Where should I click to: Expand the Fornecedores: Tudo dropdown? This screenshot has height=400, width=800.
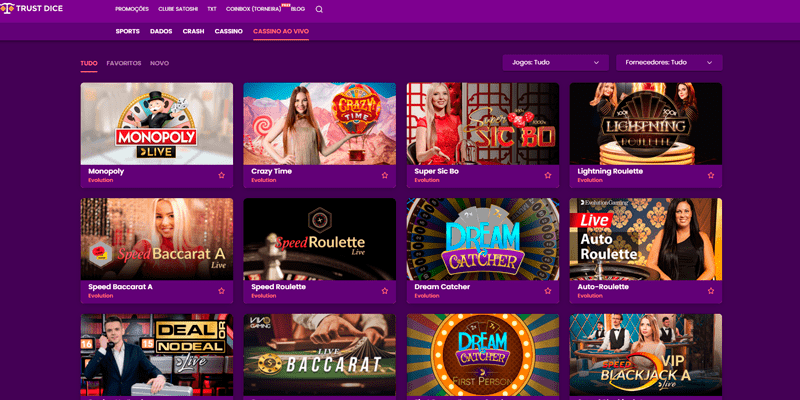pyautogui.click(x=669, y=63)
